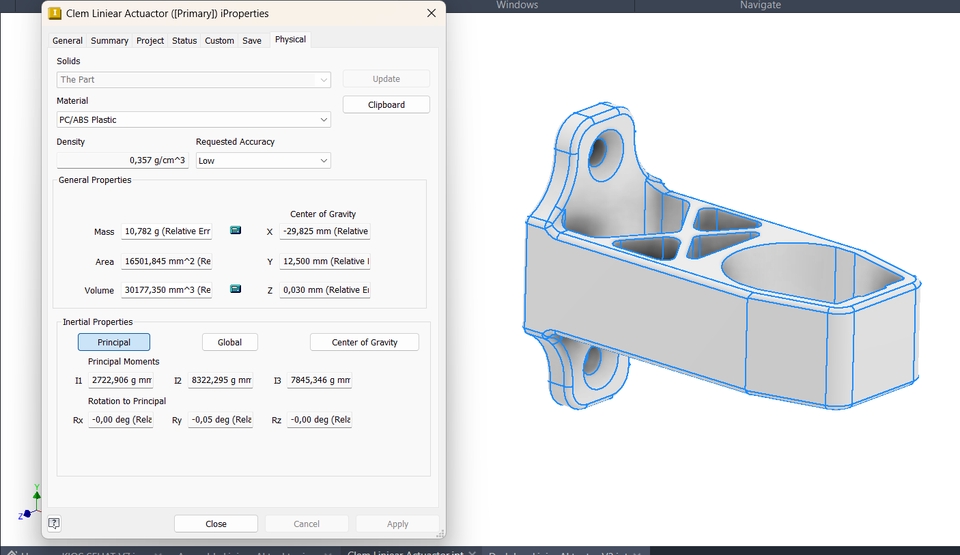This screenshot has height=555, width=960.
Task: Open the Status tab
Action: pyautogui.click(x=184, y=40)
